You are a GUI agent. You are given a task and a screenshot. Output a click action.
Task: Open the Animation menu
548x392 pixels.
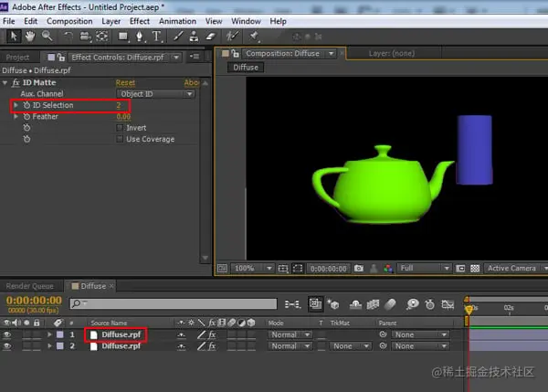177,21
